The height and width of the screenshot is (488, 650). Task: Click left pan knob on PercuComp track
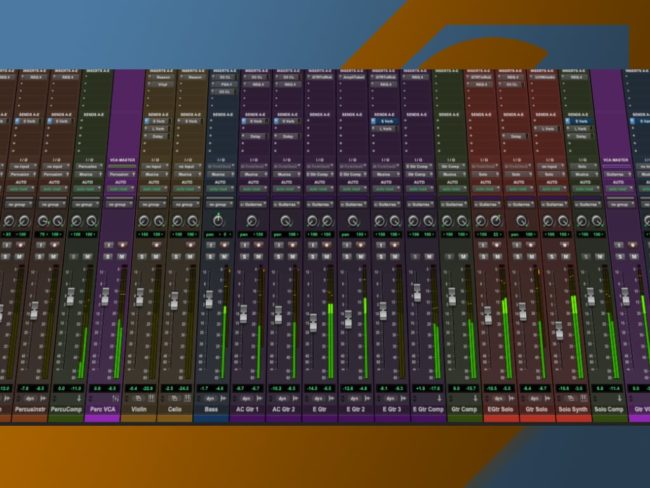click(76, 221)
